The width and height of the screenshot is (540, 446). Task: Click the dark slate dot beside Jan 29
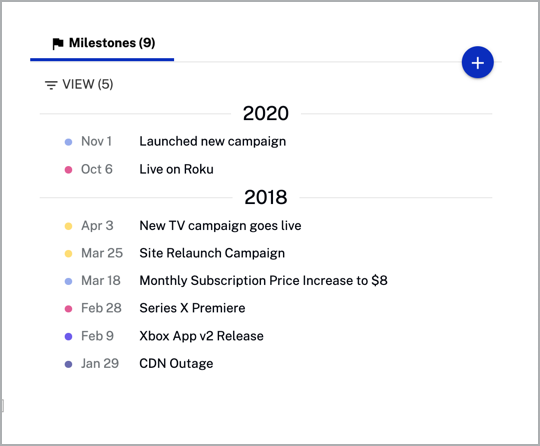pos(69,364)
